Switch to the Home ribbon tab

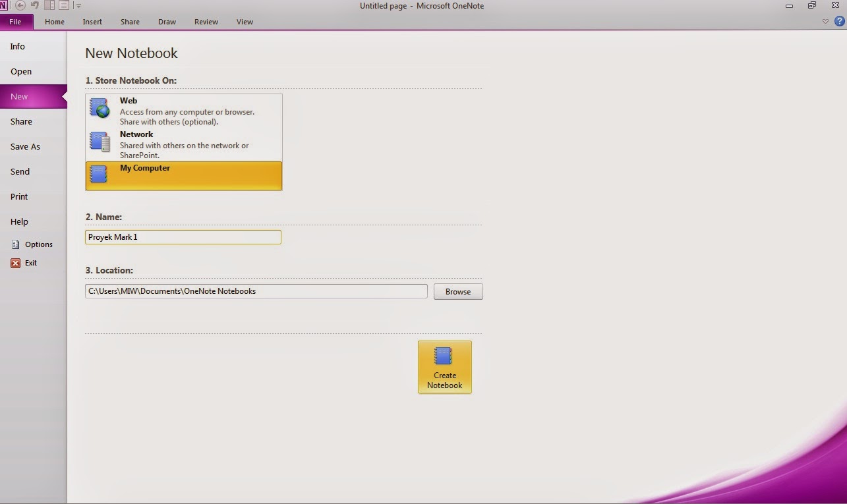pyautogui.click(x=55, y=22)
